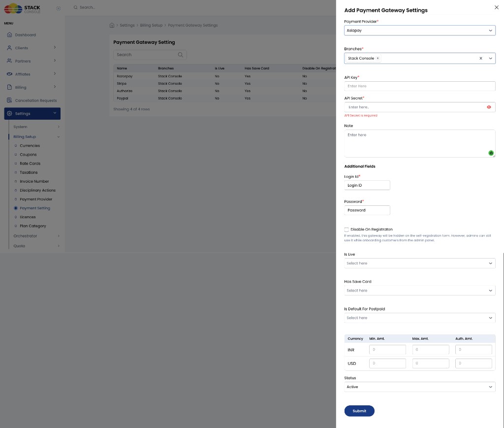This screenshot has height=428, width=504.
Task: Click the Affiliates handshake icon
Action: (x=10, y=74)
